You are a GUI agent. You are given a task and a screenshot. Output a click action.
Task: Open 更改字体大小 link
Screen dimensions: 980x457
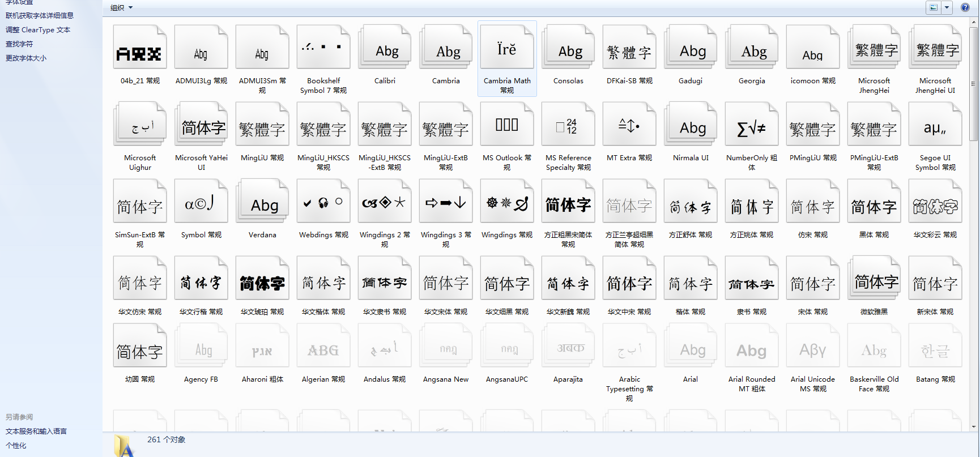[26, 58]
